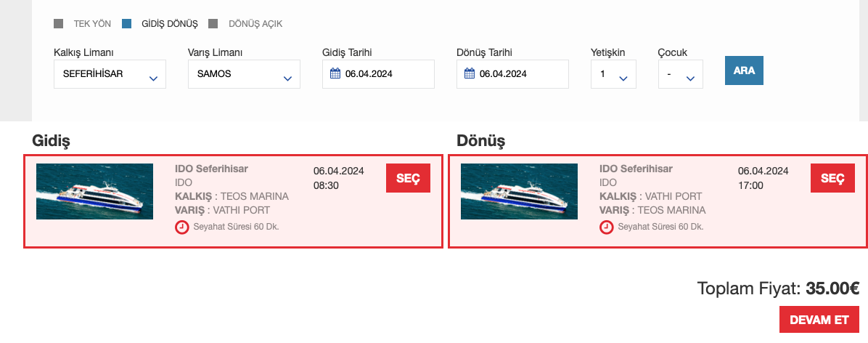Open the Varış Limanı SAMOS dropdown

click(244, 74)
